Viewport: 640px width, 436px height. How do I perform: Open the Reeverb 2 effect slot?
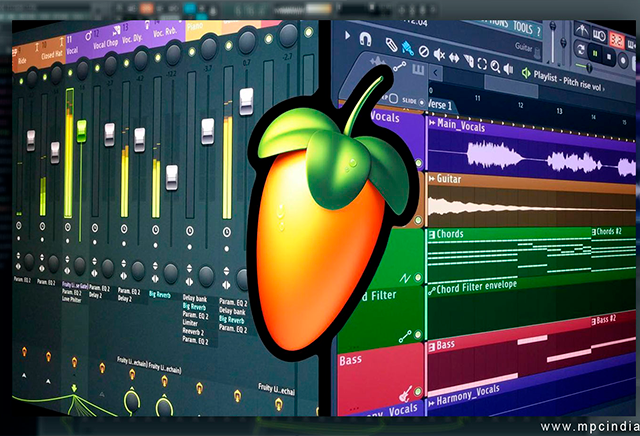(x=193, y=331)
